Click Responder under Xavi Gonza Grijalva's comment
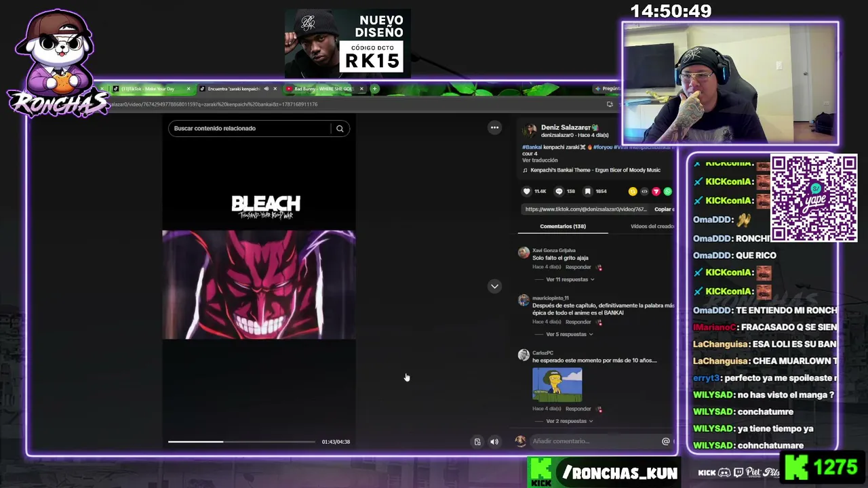The height and width of the screenshot is (488, 868). pyautogui.click(x=578, y=267)
